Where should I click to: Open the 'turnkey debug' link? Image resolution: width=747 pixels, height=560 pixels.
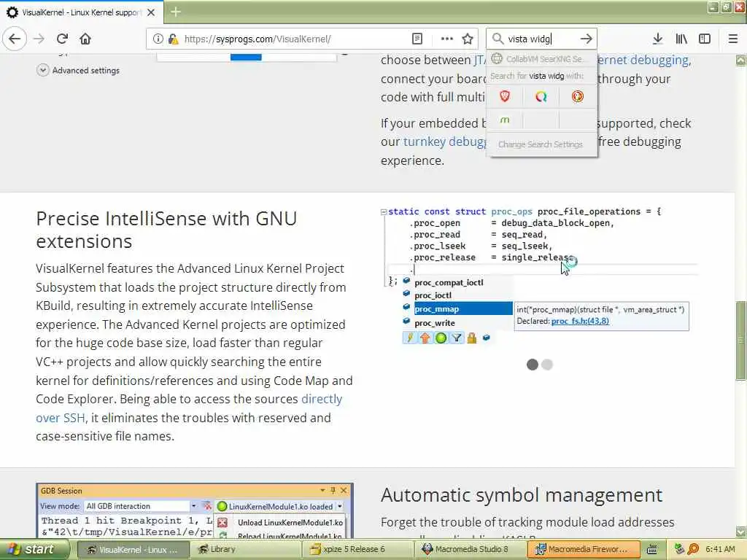[445, 141]
